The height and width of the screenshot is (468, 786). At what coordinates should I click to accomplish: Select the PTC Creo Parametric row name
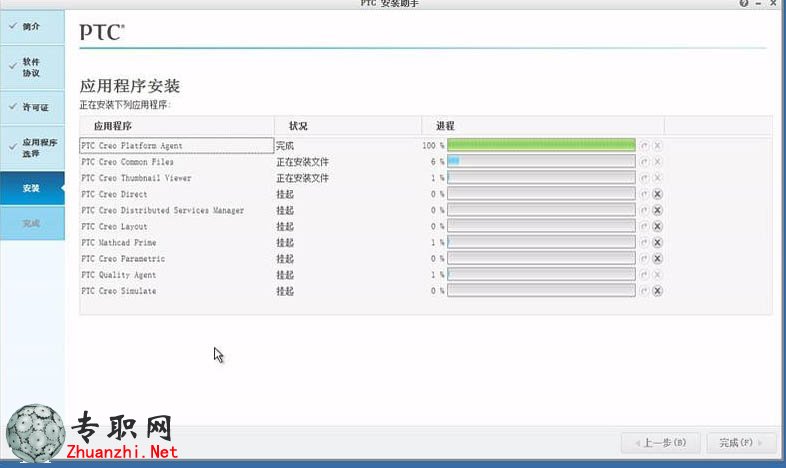pyautogui.click(x=123, y=259)
